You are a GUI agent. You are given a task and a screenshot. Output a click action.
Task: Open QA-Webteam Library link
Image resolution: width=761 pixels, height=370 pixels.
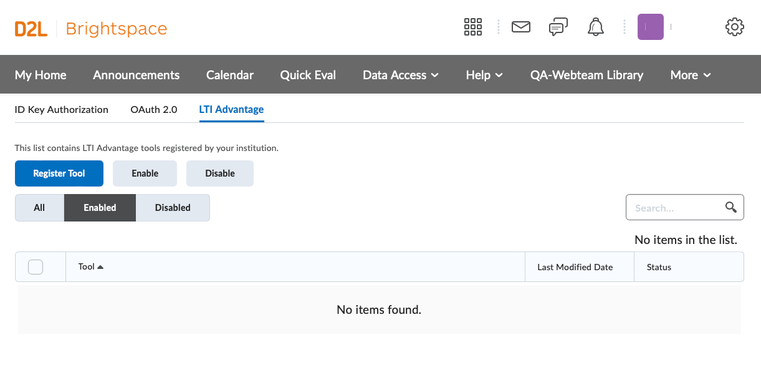coord(587,75)
